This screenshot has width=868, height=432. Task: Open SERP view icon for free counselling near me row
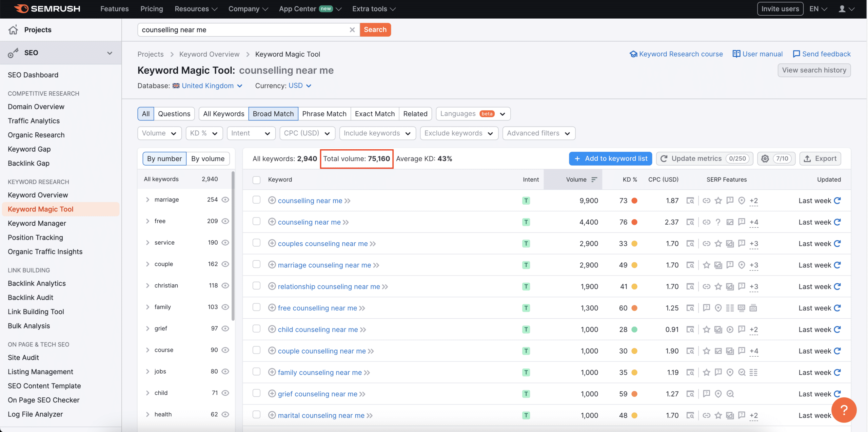(x=690, y=308)
